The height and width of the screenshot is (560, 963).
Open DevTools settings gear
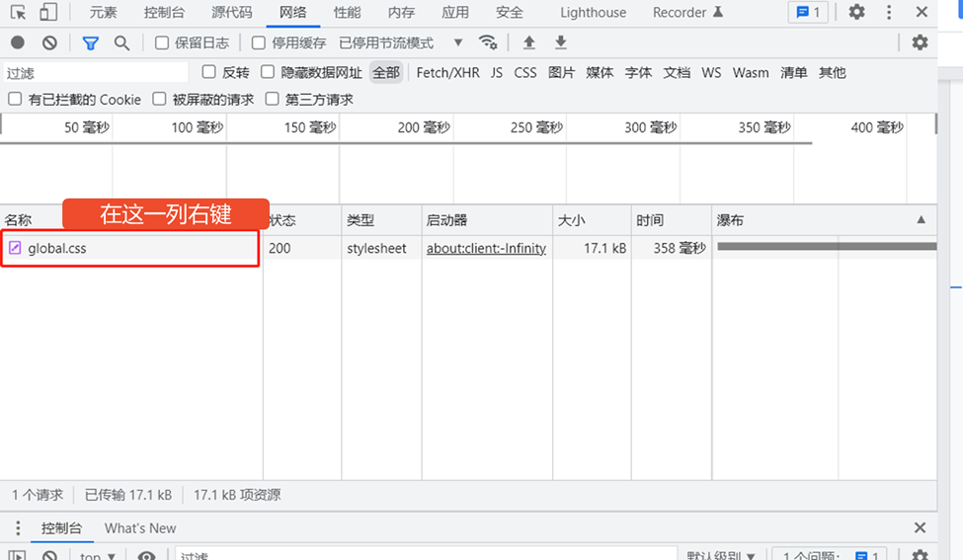point(856,12)
